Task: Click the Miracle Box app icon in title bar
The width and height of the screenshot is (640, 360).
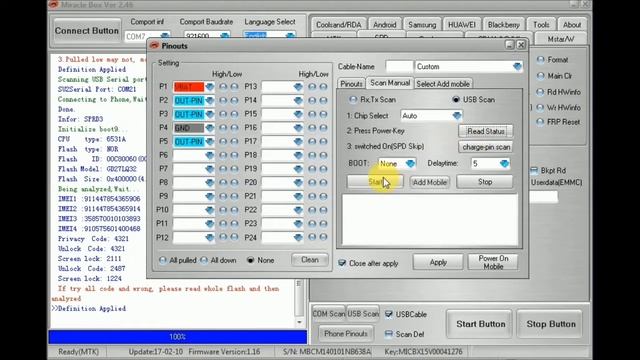Action: (x=53, y=5)
